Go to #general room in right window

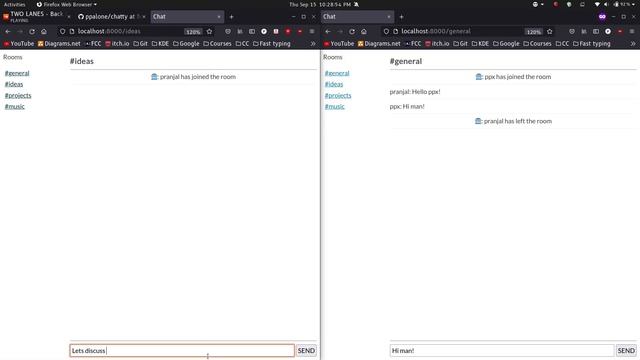[337, 73]
